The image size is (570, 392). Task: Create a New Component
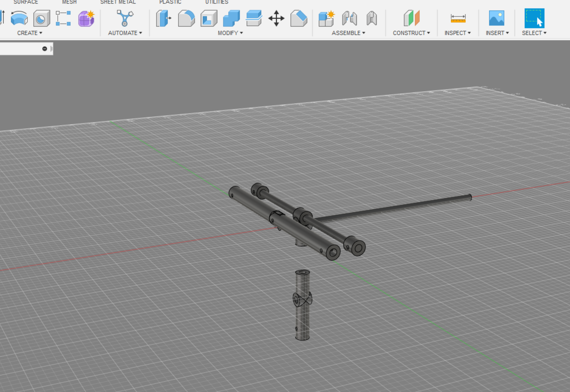click(327, 19)
